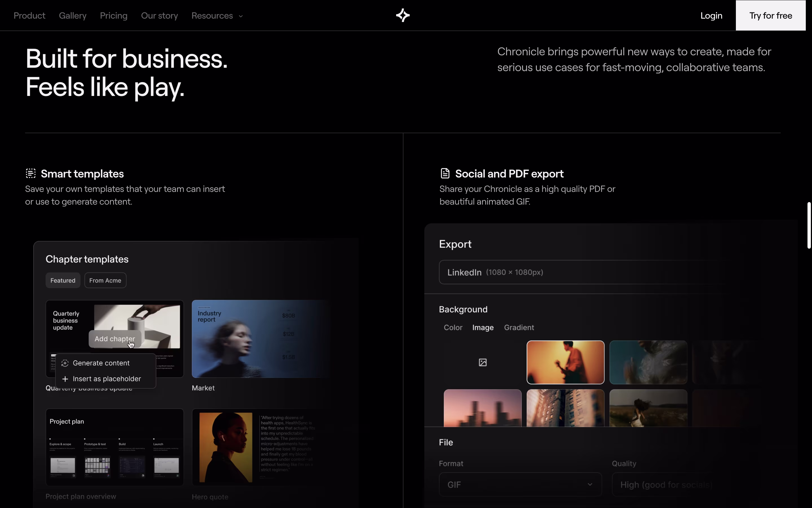Pick the blurred building facade background image
This screenshot has width=812, height=508.
pos(565,408)
